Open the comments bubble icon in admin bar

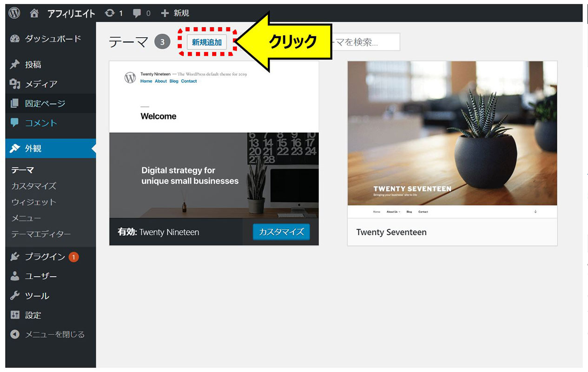tap(137, 13)
